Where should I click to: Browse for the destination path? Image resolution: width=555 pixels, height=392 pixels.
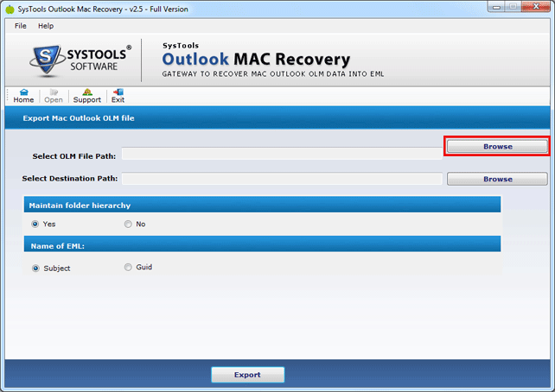[497, 179]
